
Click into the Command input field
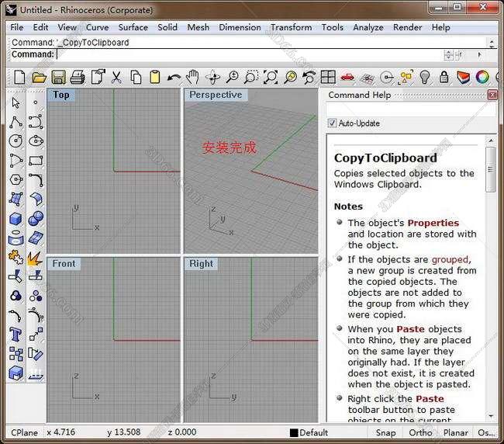[x=249, y=54]
